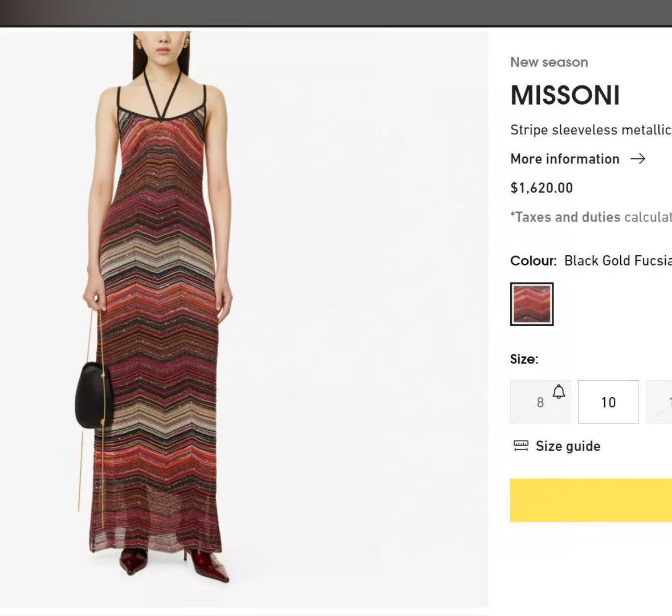
Task: Open the More information link
Action: [565, 159]
